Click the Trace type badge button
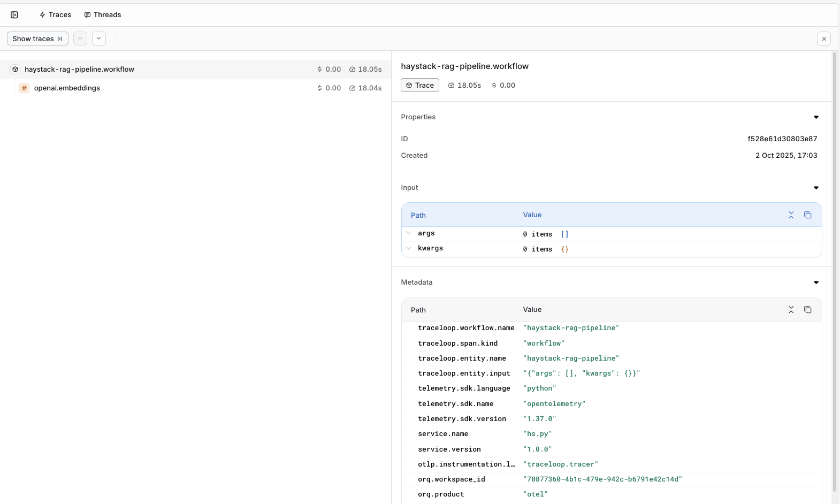The image size is (840, 504). 420,85
